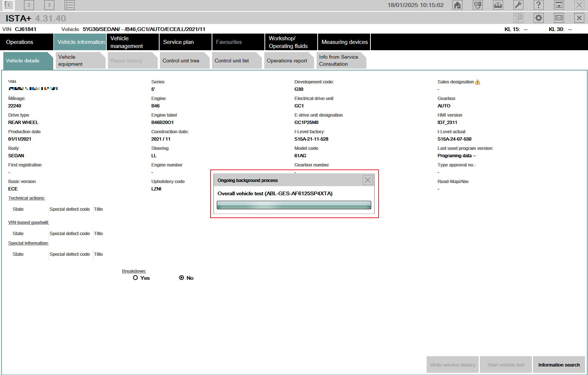Click the date and time display
This screenshot has width=588, height=375.
click(x=416, y=5)
